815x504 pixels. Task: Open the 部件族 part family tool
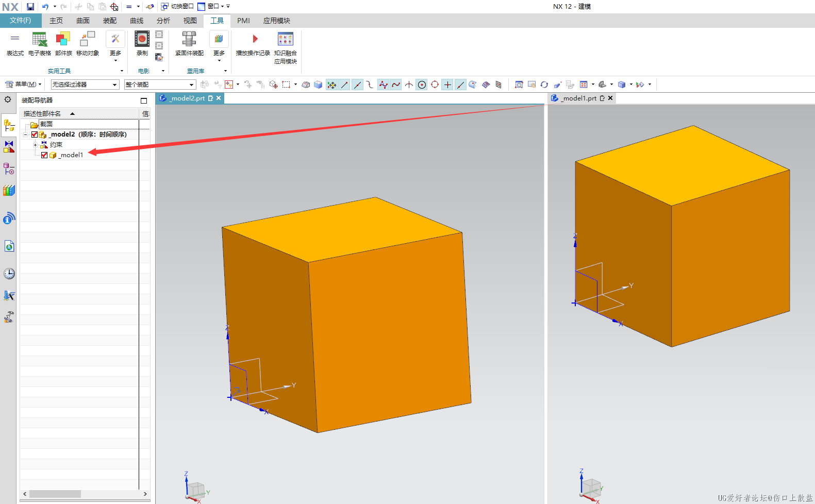click(x=63, y=44)
